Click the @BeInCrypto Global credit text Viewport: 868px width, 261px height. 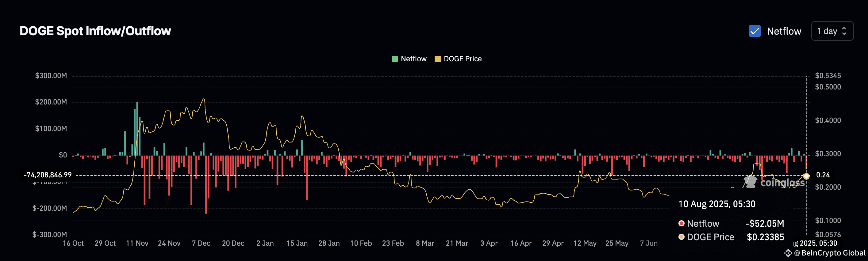click(830, 253)
